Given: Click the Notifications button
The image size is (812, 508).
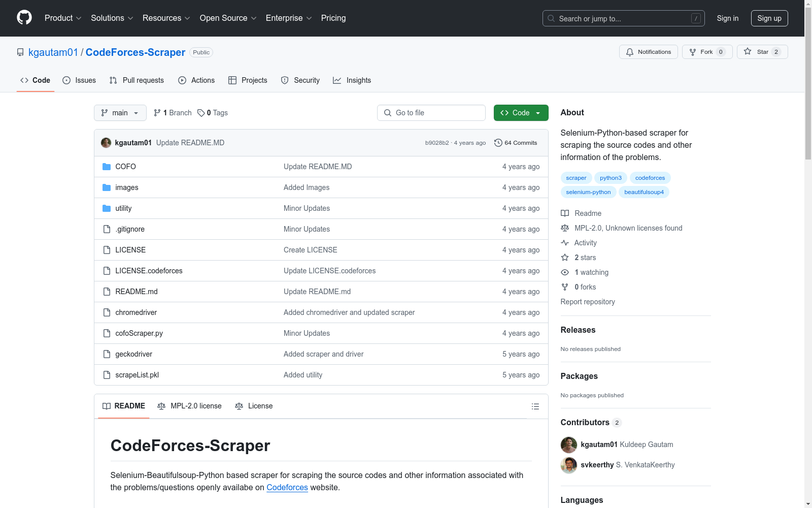Looking at the screenshot, I should pos(649,52).
